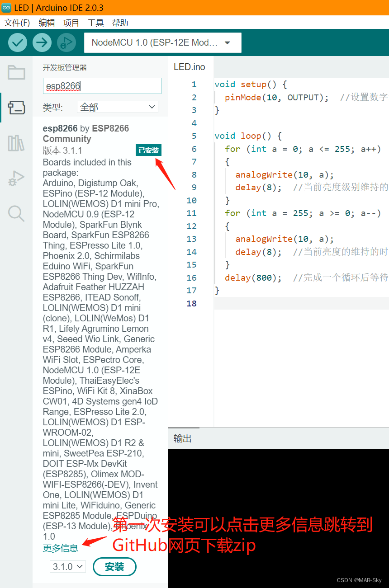Viewport: 389px width, 588px height.
Task: Open the Debug sidebar icon
Action: 16,179
